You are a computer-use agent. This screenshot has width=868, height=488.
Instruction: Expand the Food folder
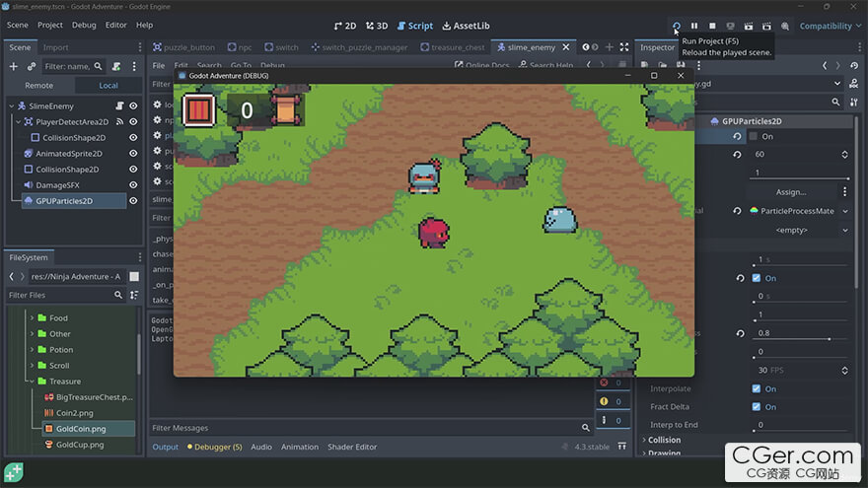coord(33,317)
